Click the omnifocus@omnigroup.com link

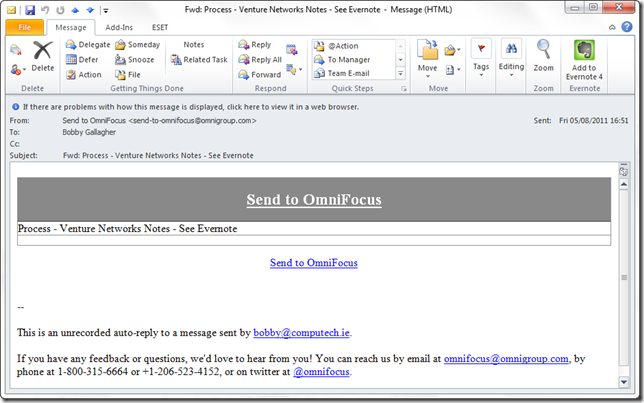coord(506,359)
